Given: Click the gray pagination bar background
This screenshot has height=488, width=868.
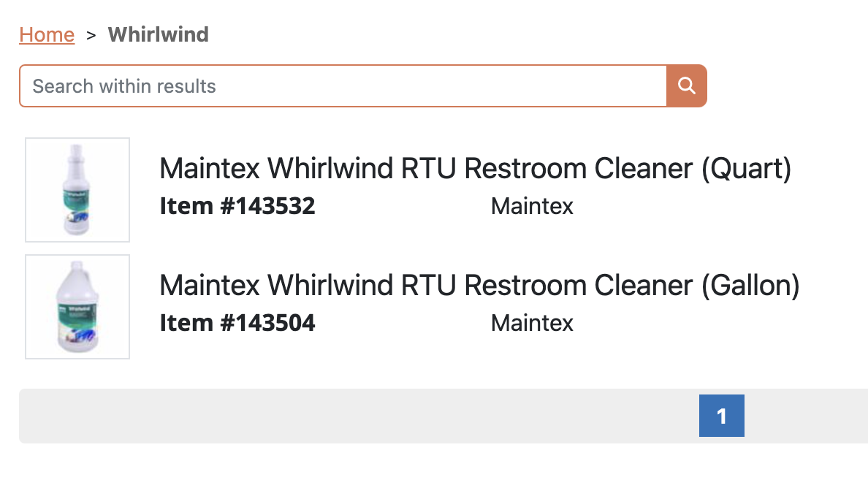Looking at the screenshot, I should 354,416.
